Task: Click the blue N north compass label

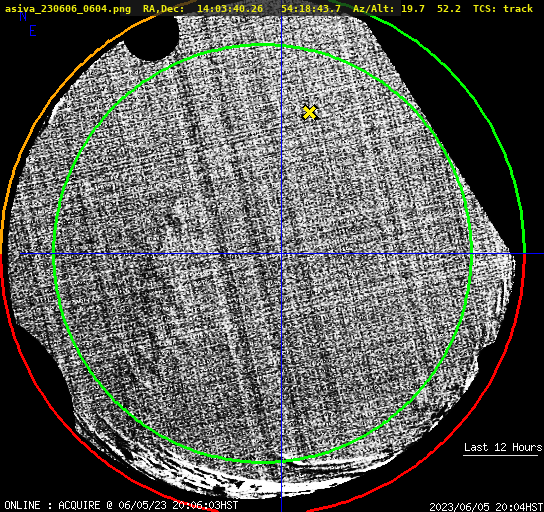Action: tap(23, 16)
